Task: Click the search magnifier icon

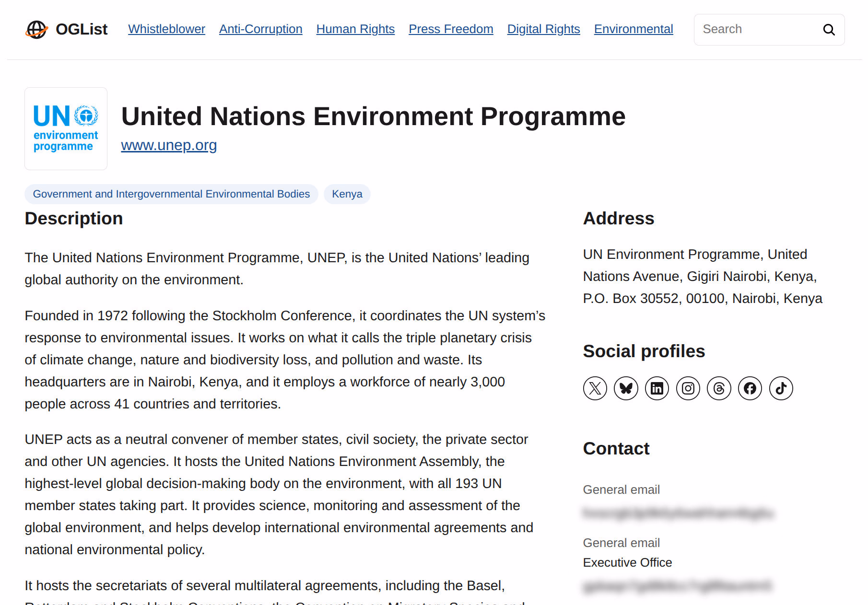Action: (829, 30)
